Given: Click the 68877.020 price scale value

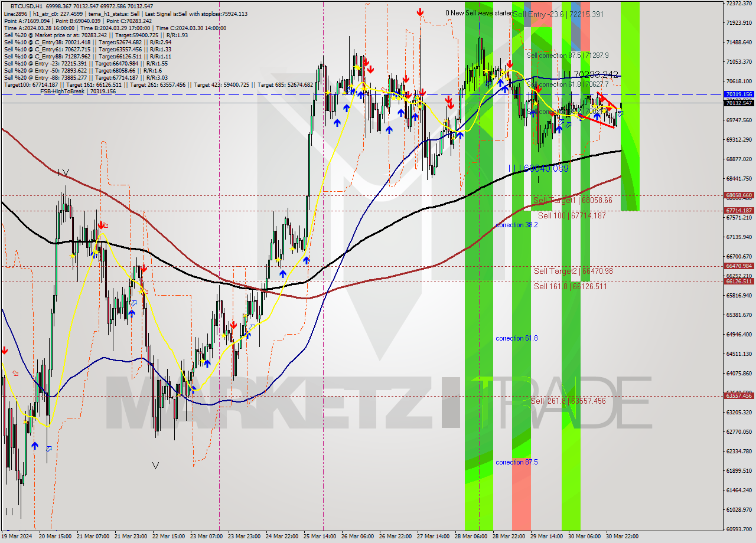Looking at the screenshot, I should 739,159.
